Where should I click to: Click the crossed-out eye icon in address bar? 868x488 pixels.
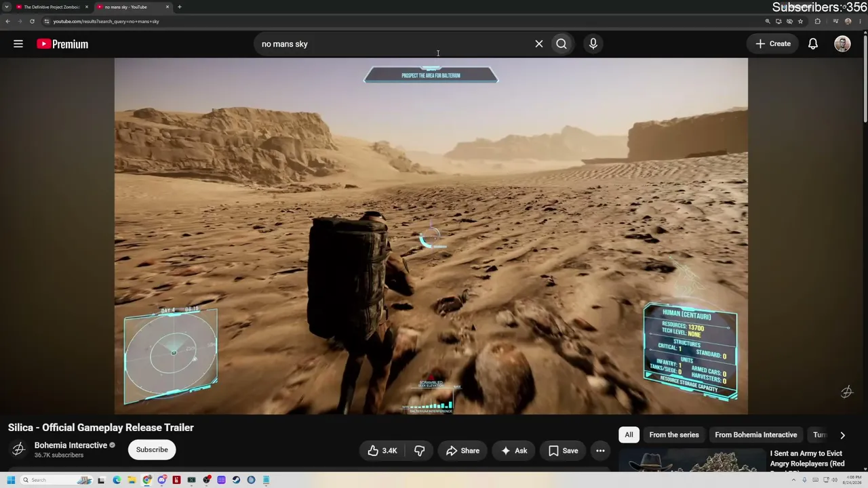[789, 21]
